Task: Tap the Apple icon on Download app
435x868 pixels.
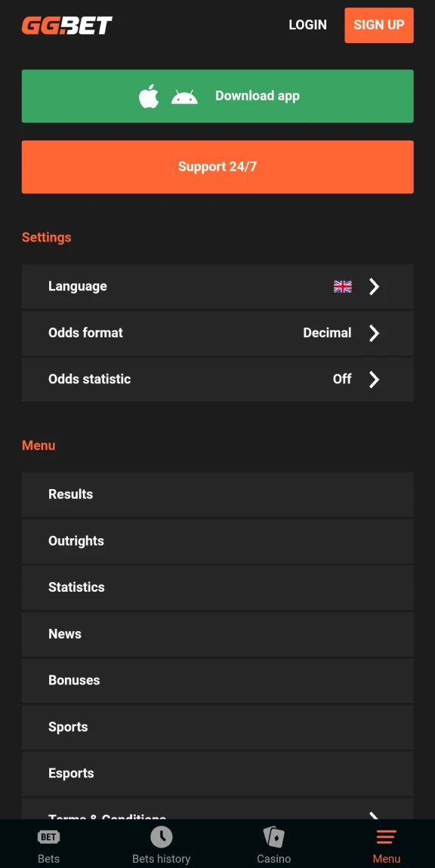Action: 149,97
